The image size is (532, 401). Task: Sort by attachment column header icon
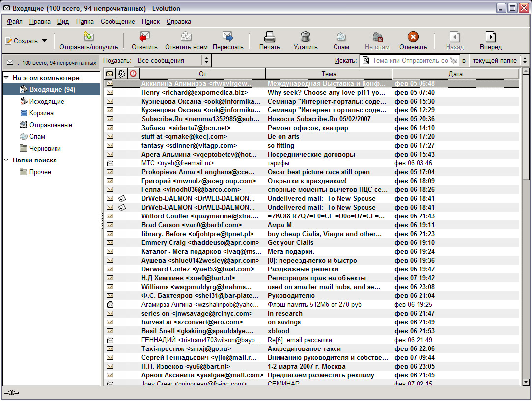click(x=121, y=74)
